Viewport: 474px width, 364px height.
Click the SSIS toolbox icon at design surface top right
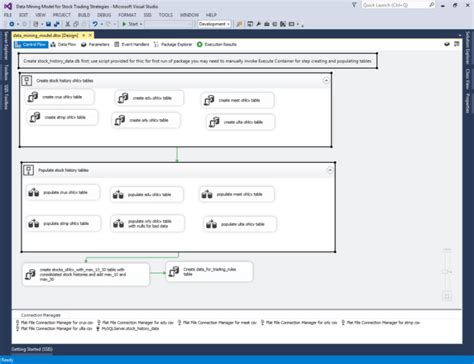tap(456, 44)
